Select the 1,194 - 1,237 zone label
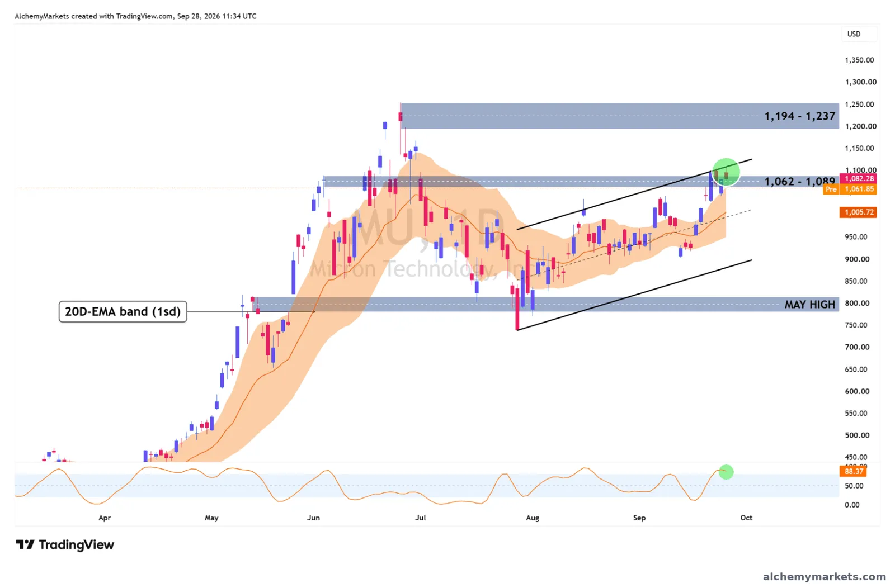This screenshot has height=588, width=895. pos(799,116)
